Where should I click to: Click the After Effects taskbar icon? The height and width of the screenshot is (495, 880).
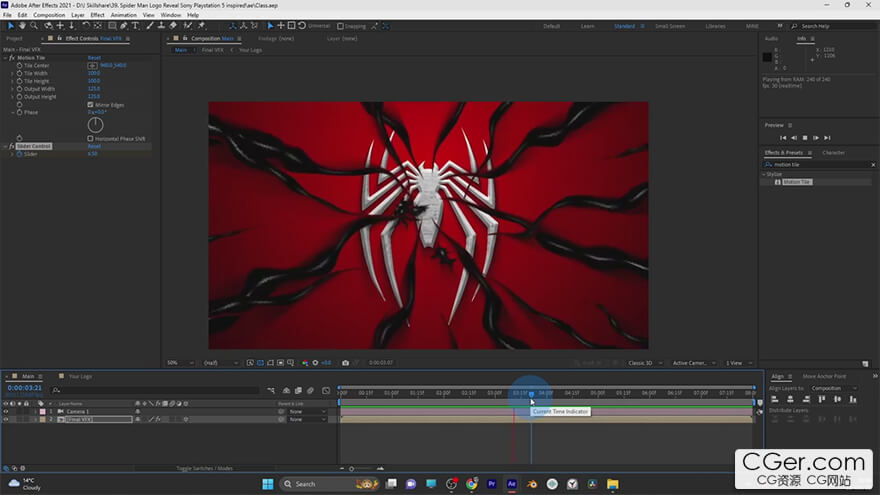(512, 484)
